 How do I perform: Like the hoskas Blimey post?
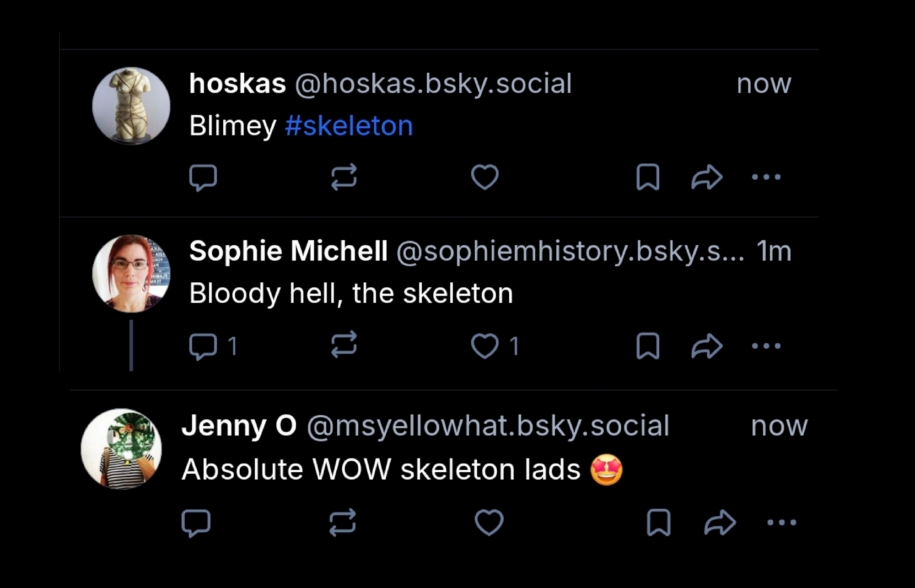click(484, 177)
